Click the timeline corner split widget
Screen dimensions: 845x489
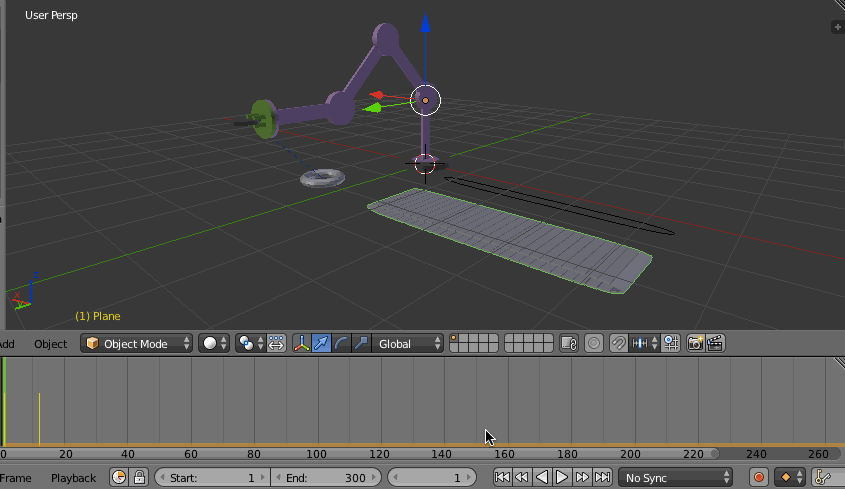point(839,363)
